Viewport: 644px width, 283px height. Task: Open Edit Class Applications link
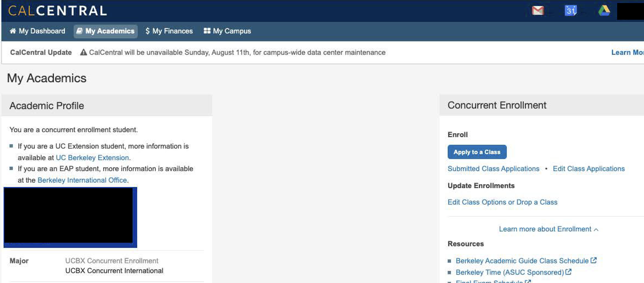point(589,169)
